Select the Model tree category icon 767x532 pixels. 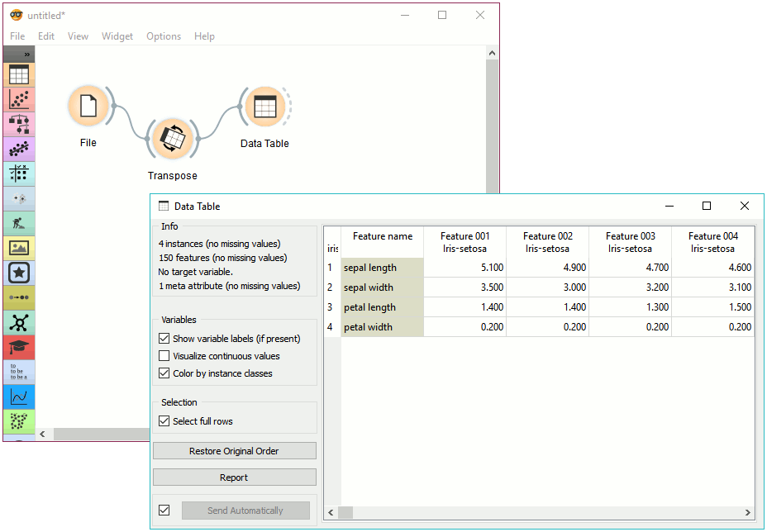19,125
